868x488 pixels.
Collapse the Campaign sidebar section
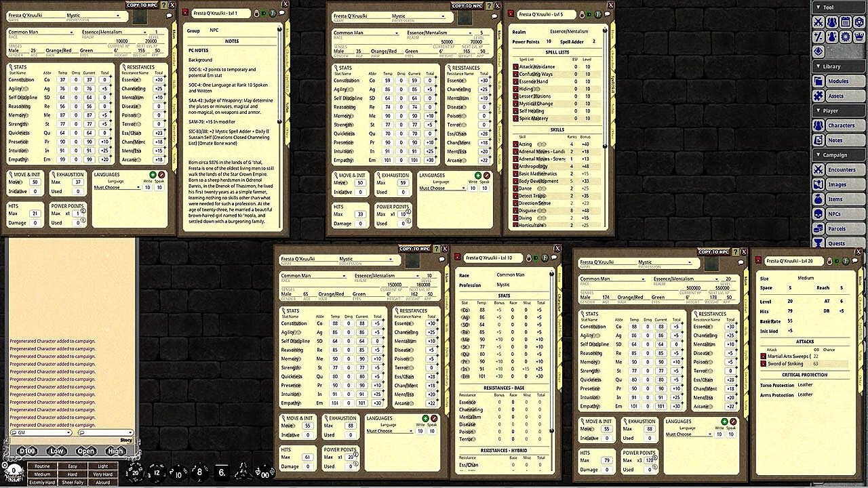coord(839,155)
